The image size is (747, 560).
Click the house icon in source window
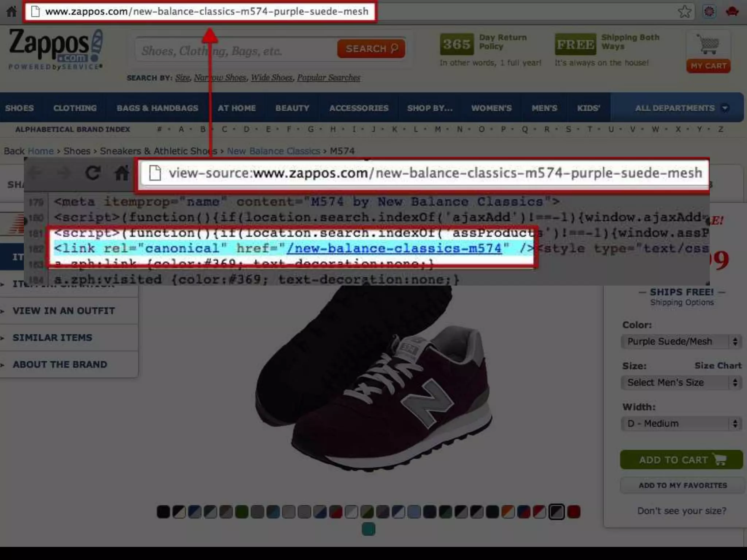click(122, 173)
